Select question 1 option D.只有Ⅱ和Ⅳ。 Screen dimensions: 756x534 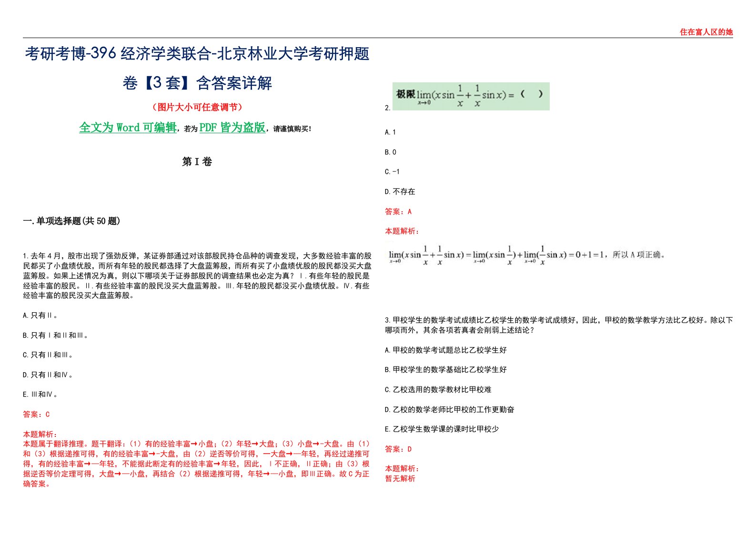(x=48, y=375)
